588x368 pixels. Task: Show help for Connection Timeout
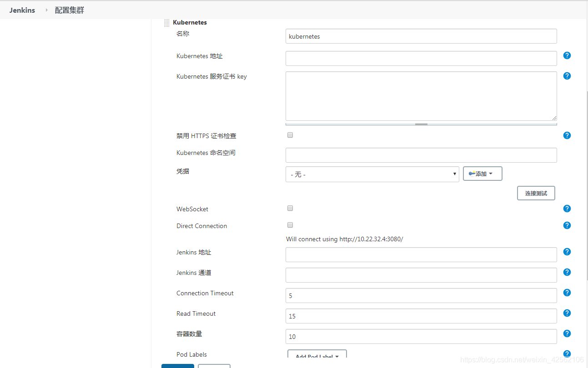567,293
